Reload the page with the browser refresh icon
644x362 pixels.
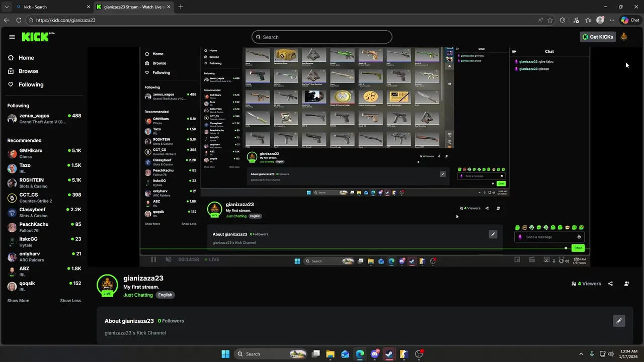pyautogui.click(x=19, y=20)
